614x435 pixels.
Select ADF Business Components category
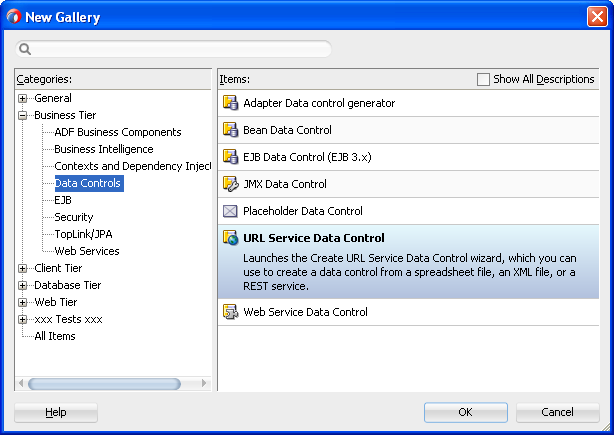point(117,132)
